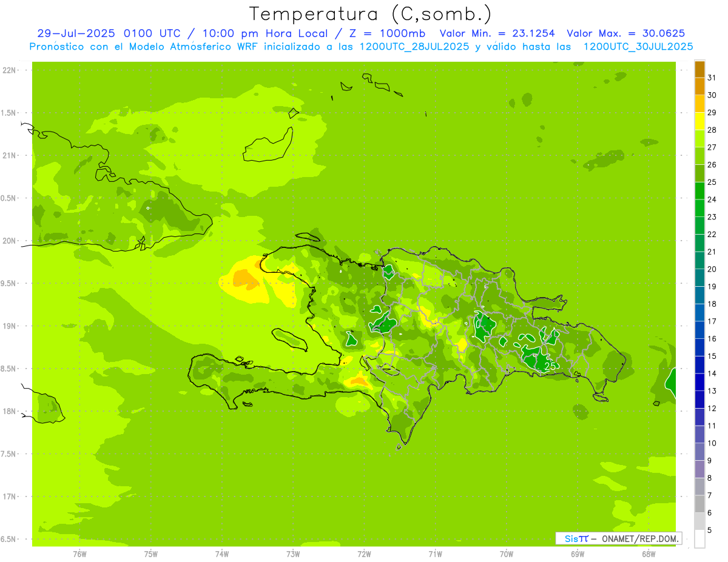Click the '70W' longitude label
The height and width of the screenshot is (562, 728).
point(506,554)
